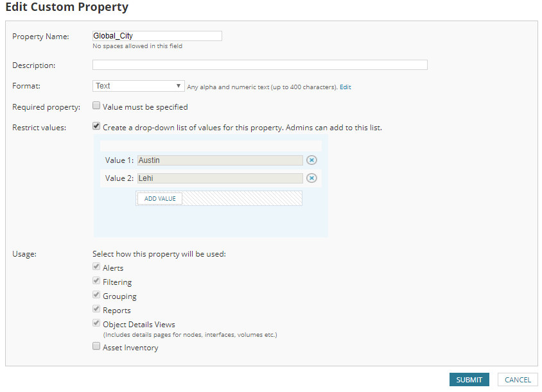Viewport: 542px width, 392px height.
Task: Toggle the Alerts usage checkbox
Action: tap(96, 268)
